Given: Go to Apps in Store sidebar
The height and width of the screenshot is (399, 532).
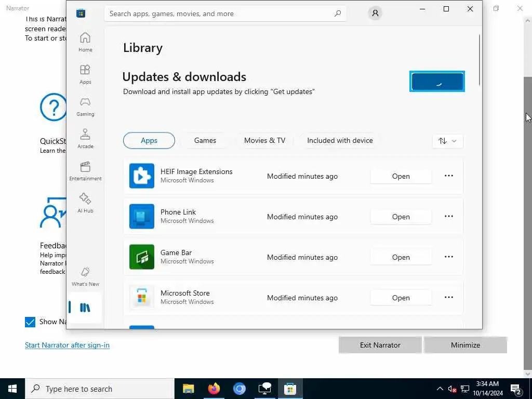Looking at the screenshot, I should (85, 74).
